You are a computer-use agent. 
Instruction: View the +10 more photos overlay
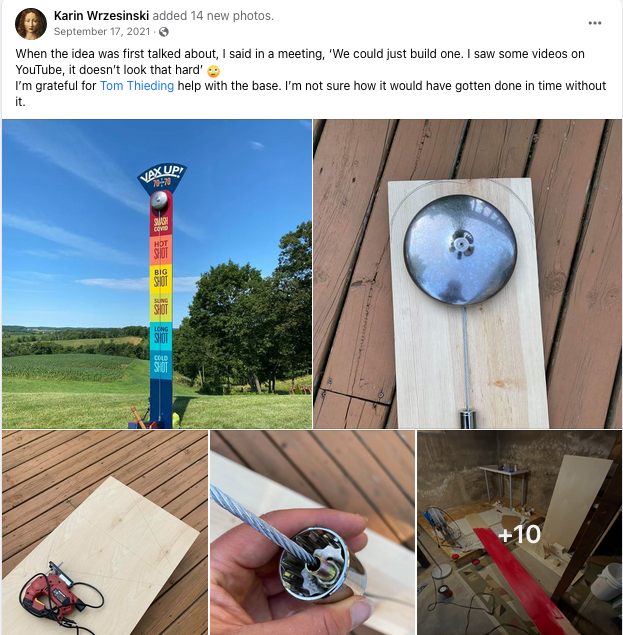[519, 533]
